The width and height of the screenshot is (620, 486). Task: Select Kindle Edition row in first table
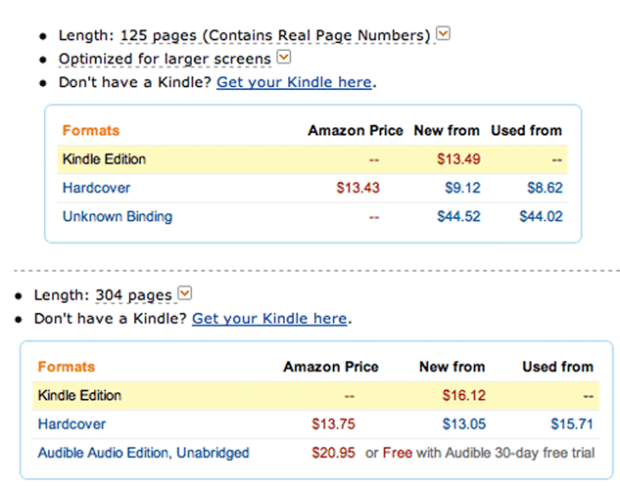(x=104, y=159)
